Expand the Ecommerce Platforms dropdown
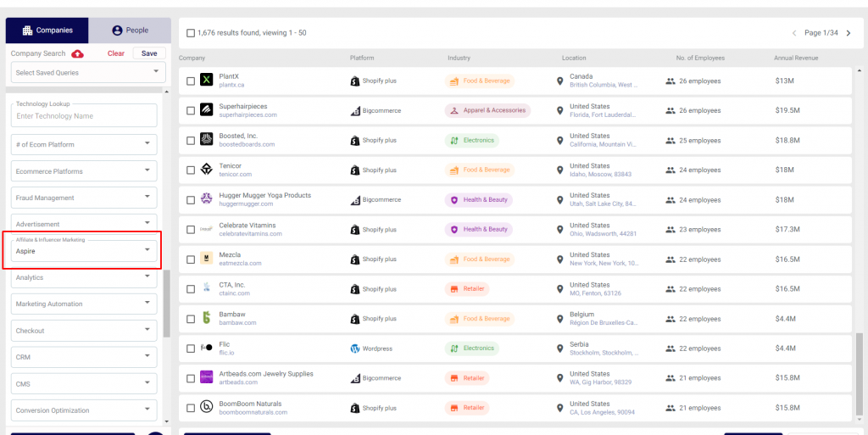The height and width of the screenshot is (435, 868). pos(84,171)
